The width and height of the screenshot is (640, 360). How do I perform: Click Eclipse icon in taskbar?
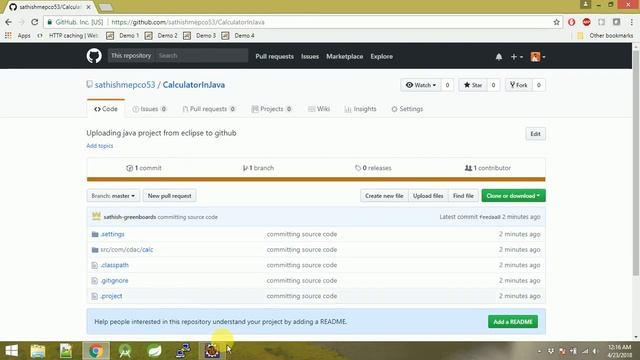(212, 351)
